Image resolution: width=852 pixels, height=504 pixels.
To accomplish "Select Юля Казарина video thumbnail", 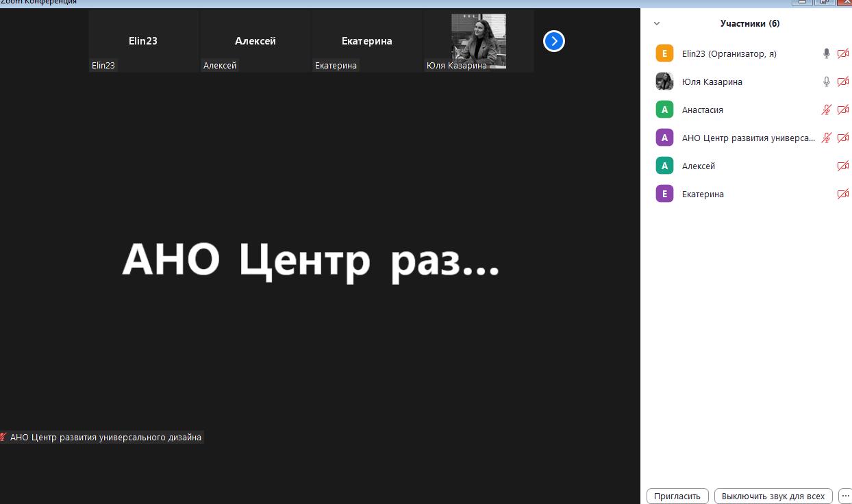I will click(479, 41).
